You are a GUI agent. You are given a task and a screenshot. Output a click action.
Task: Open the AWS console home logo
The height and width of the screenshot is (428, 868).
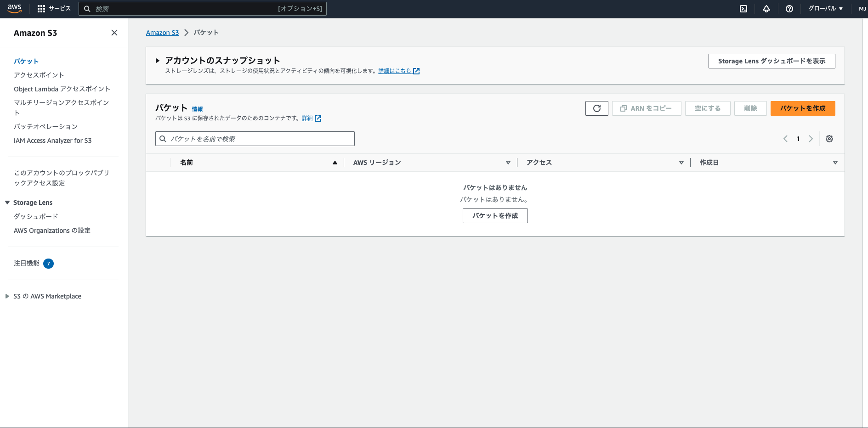15,9
